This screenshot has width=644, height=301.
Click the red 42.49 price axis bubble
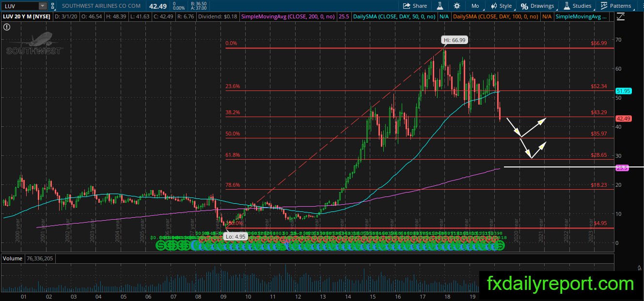[623, 118]
